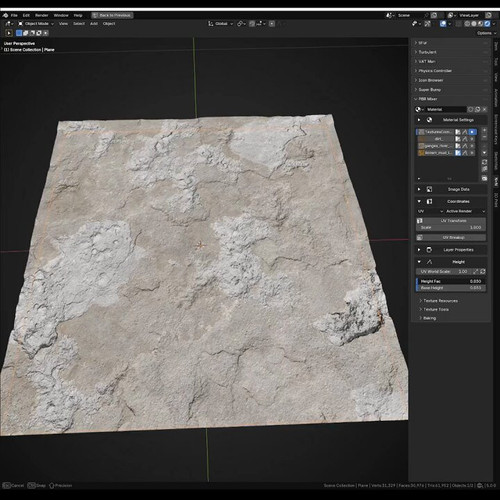500x500 pixels.
Task: Toggle the blue highlighted button on TexturesCom layer
Action: click(472, 132)
